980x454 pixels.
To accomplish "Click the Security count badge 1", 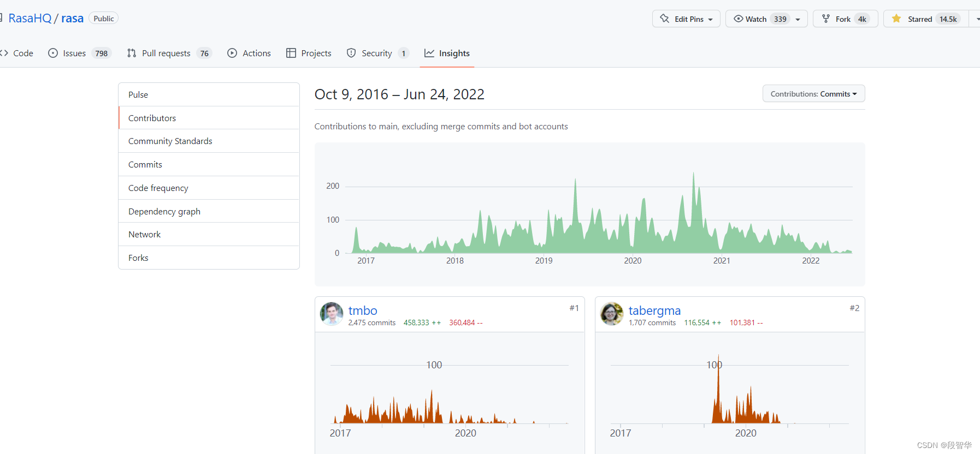I will (x=404, y=53).
